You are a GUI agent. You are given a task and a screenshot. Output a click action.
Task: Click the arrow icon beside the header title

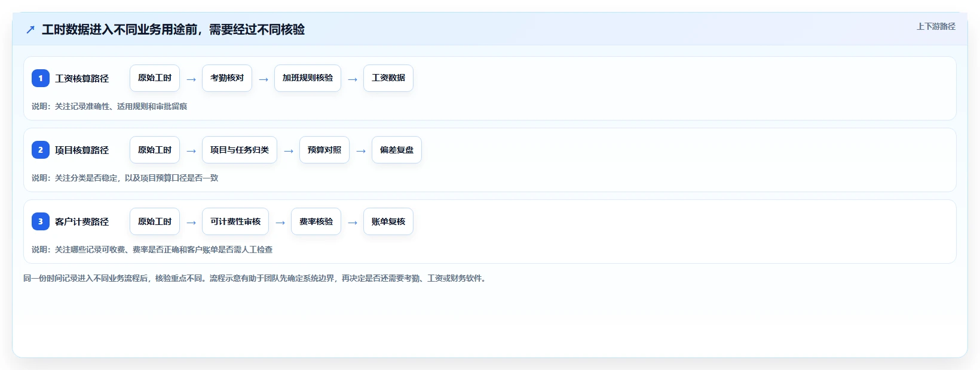point(30,29)
